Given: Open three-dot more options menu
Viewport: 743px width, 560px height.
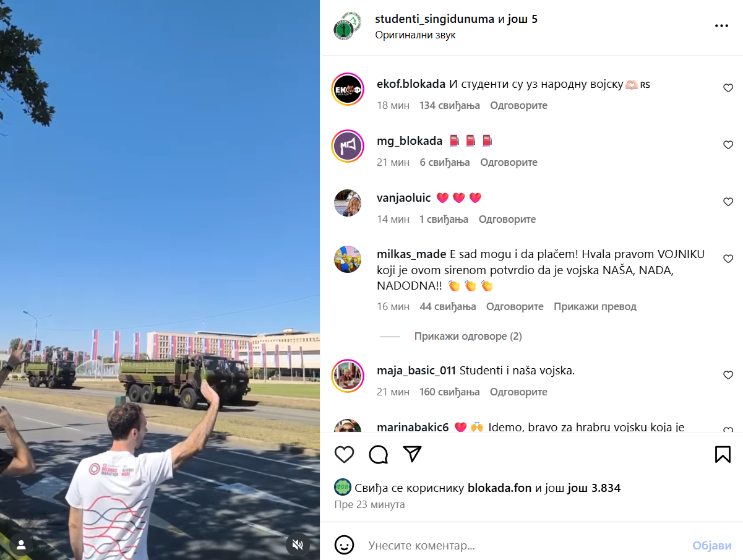Looking at the screenshot, I should coord(721,26).
